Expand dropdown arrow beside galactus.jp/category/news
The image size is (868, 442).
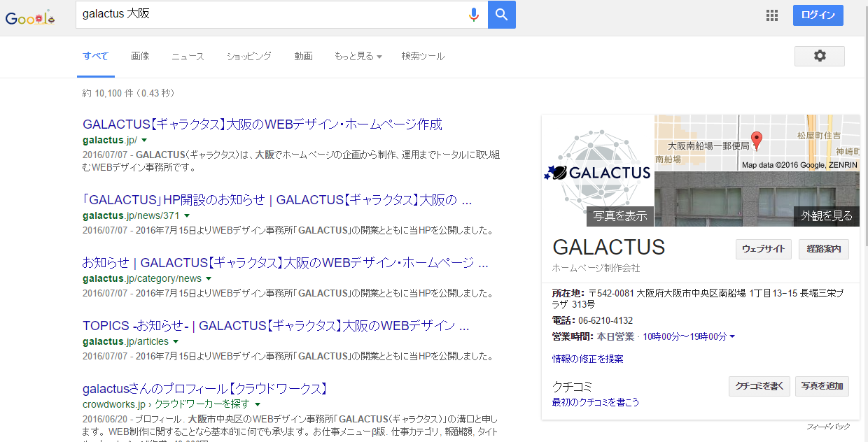pos(209,279)
